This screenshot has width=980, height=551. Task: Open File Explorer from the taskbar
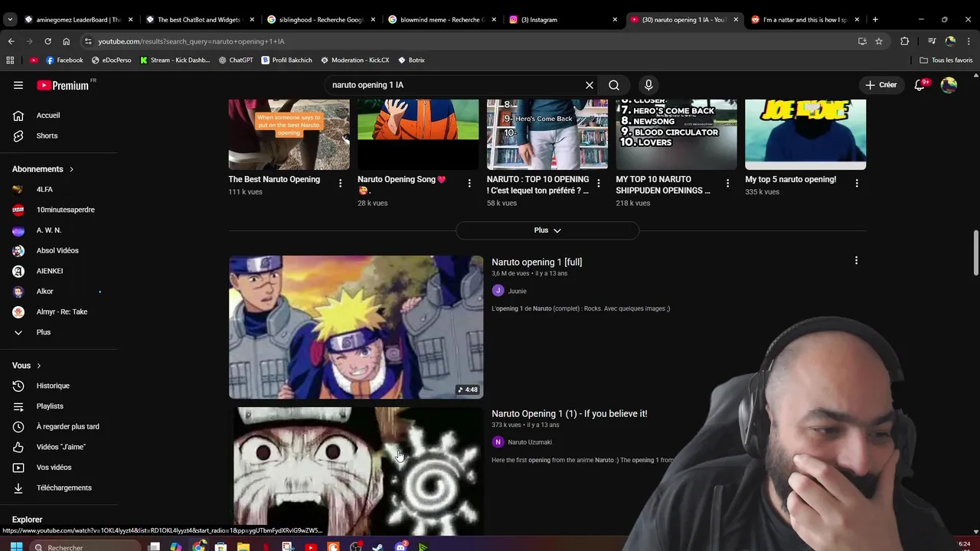[x=243, y=546]
